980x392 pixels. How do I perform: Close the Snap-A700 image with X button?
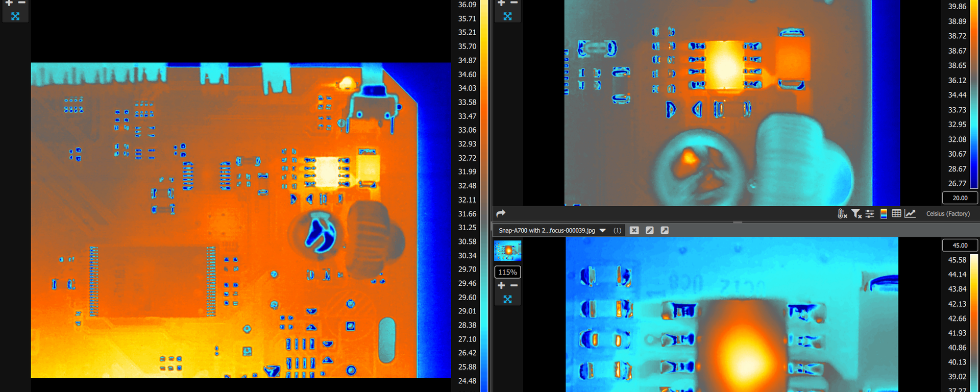[x=634, y=230]
